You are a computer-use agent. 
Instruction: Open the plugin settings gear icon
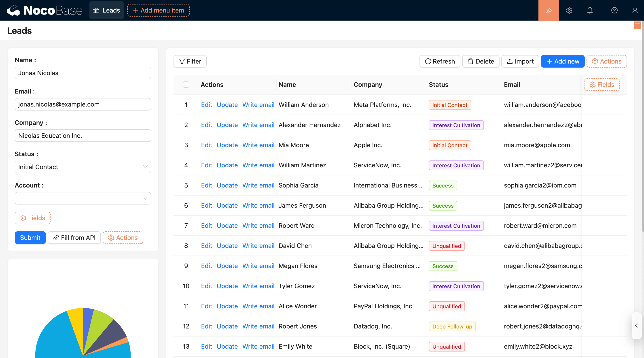pos(569,10)
